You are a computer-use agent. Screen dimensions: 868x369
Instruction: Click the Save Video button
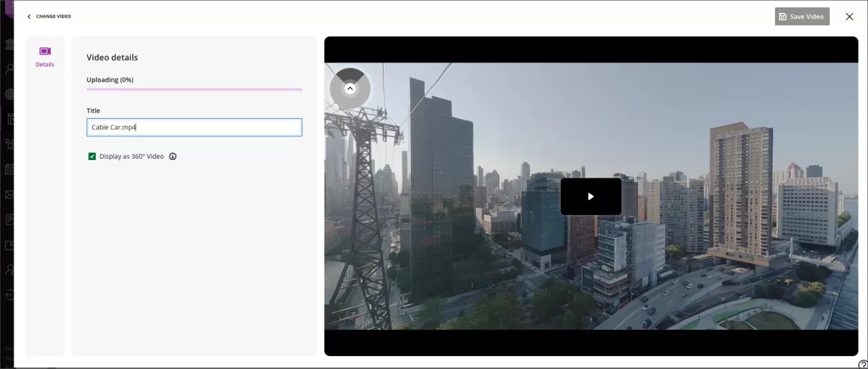(802, 16)
